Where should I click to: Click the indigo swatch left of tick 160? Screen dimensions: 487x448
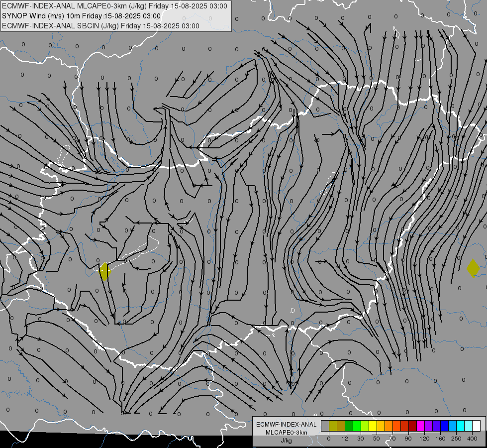(436, 426)
